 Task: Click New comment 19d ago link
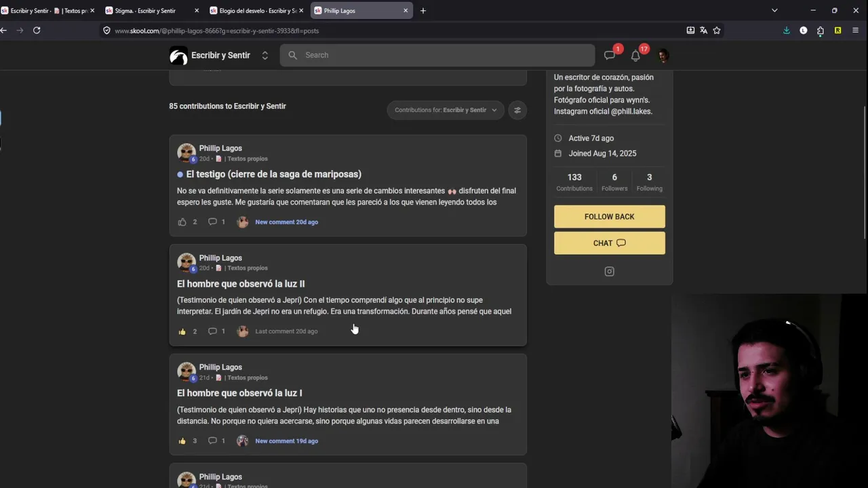point(286,441)
